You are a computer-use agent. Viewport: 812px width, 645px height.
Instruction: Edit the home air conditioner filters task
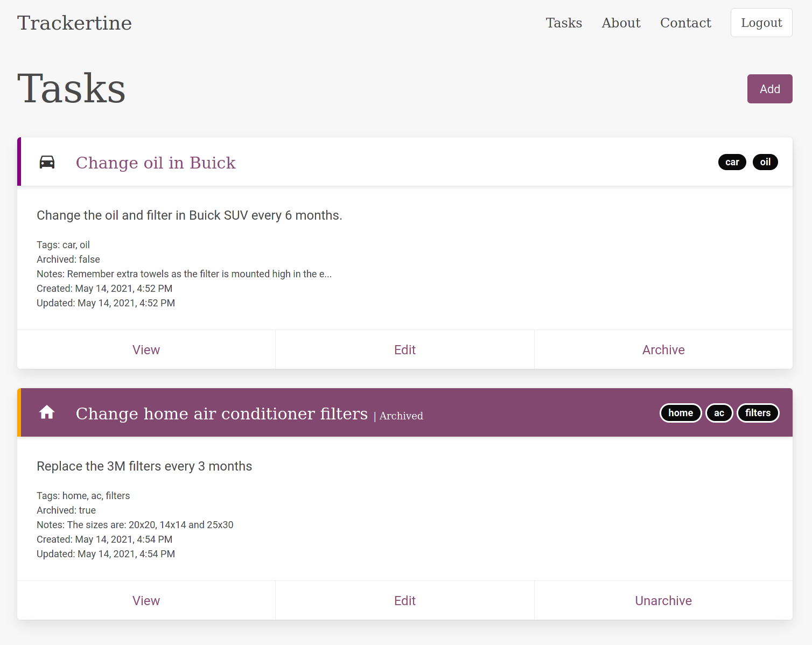[405, 601]
